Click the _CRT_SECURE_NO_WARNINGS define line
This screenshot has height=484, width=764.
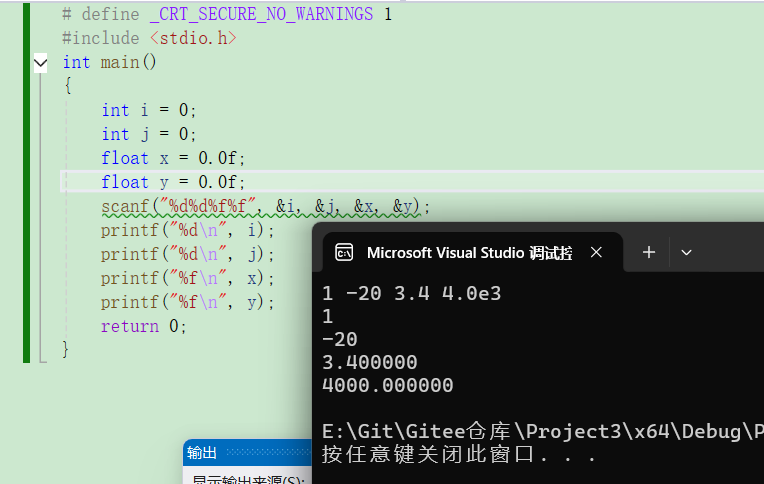[x=227, y=14]
